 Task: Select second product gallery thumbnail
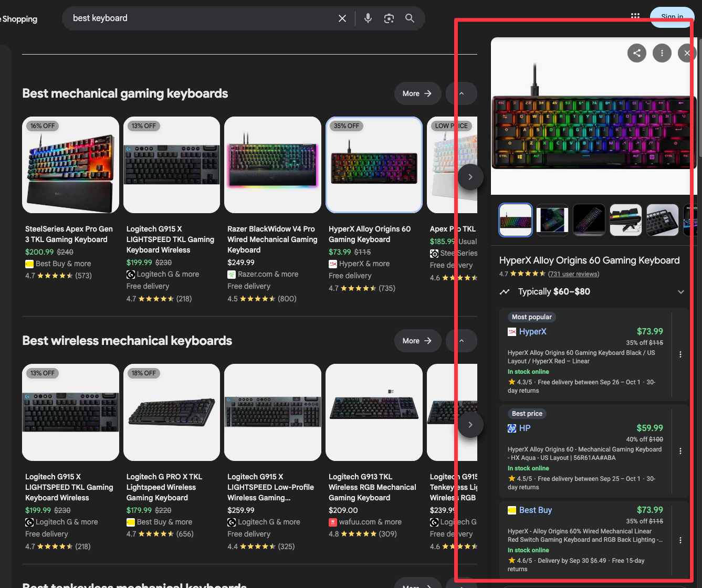point(552,220)
